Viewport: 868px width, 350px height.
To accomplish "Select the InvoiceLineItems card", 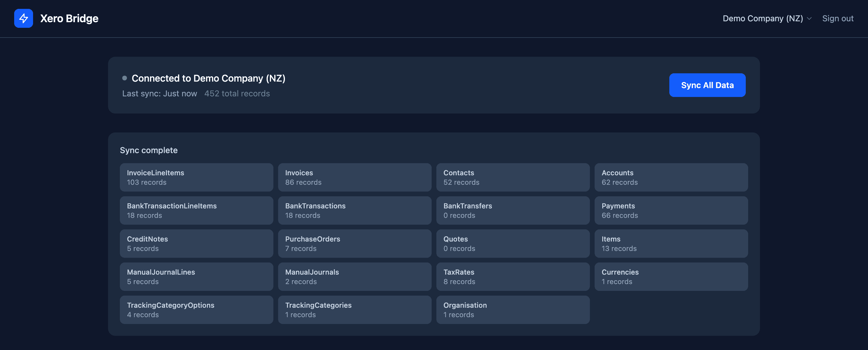I will 196,178.
